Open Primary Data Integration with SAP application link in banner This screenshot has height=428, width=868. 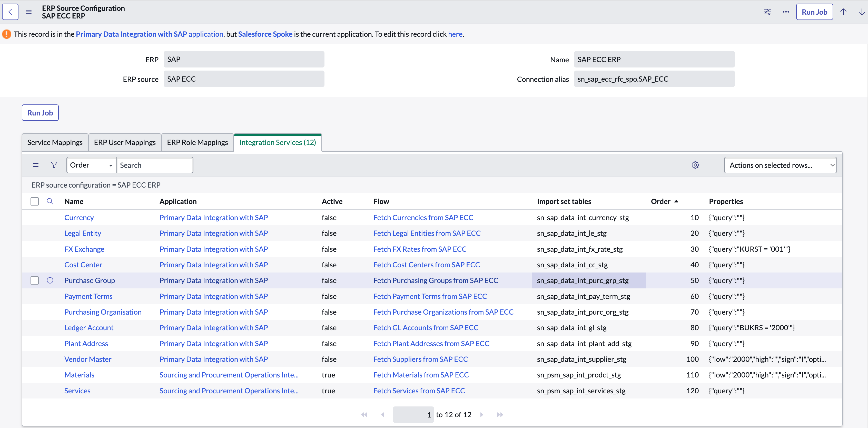(x=149, y=34)
